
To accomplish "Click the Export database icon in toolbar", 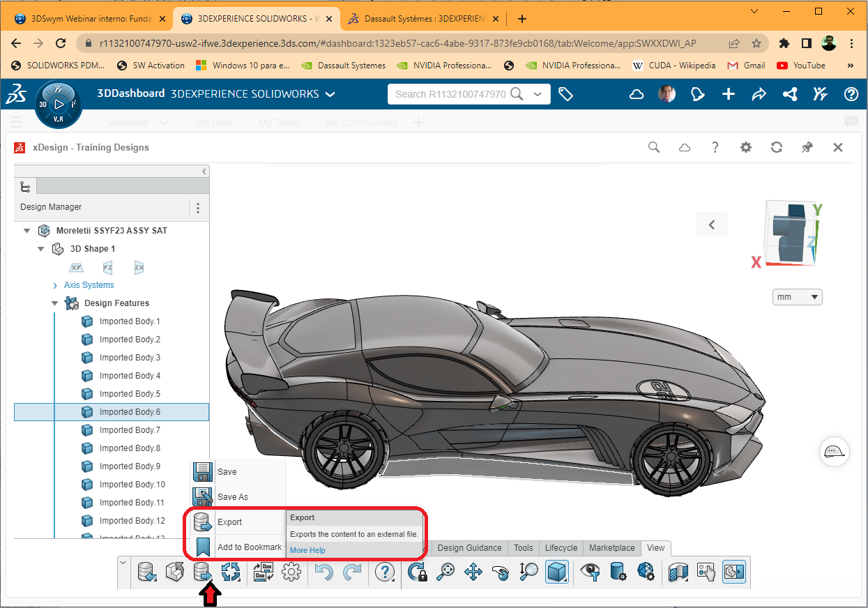I will coord(204,572).
